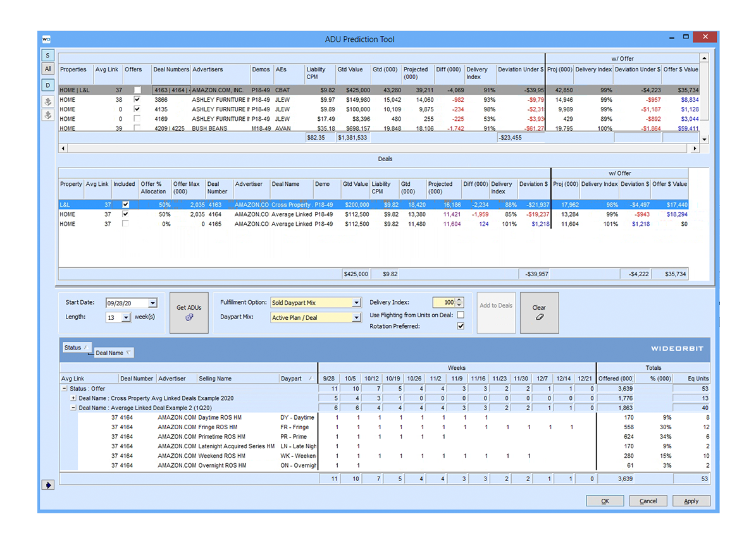
Task: Decrease the Delivery Index stepper
Action: coord(459,305)
